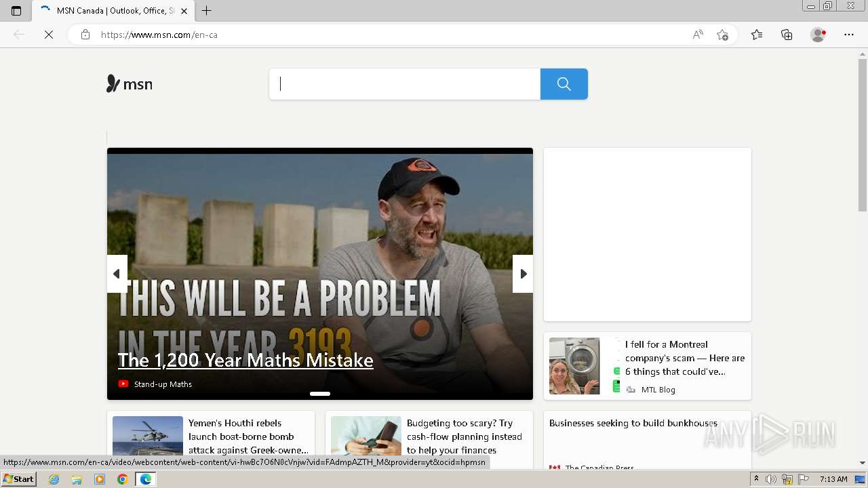
Task: View site information lock icon
Action: pos(85,35)
